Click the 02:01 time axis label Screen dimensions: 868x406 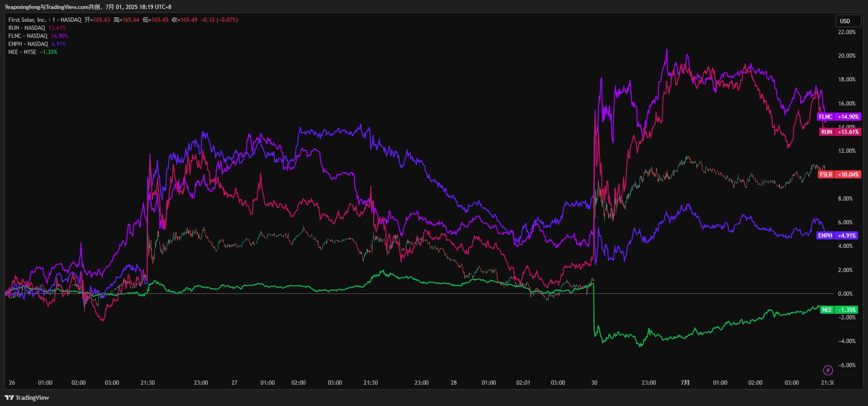(523, 383)
